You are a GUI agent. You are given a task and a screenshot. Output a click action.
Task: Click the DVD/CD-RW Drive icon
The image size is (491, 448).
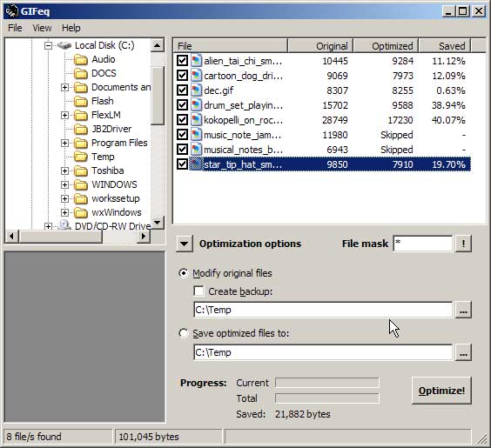(64, 225)
